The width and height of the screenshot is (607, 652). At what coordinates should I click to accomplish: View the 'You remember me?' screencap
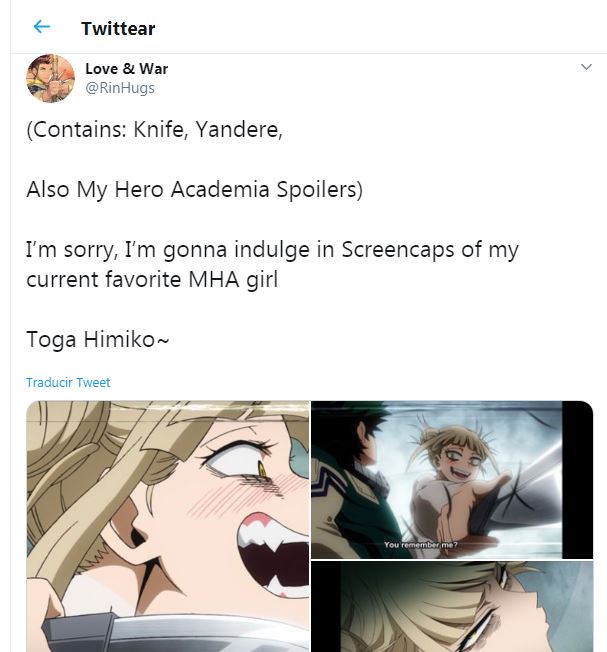[x=452, y=479]
